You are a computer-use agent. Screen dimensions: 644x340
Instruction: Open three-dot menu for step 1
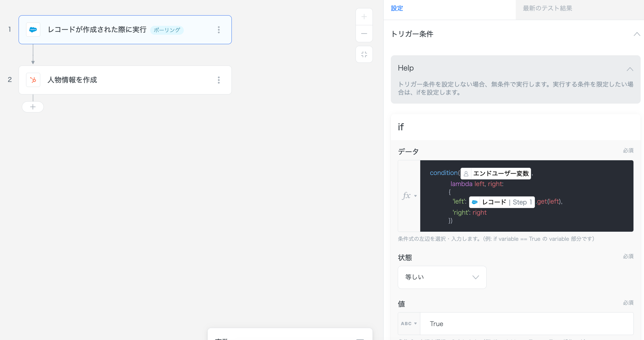[x=219, y=30]
